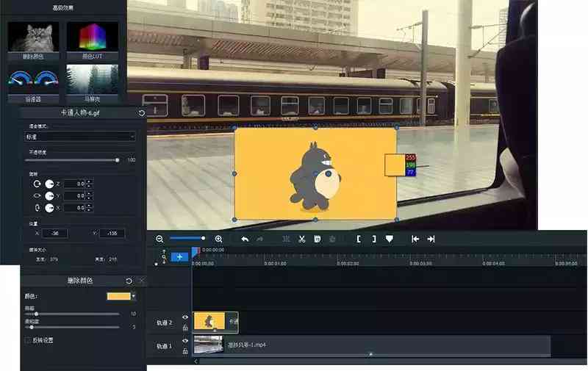Screen dimensions: 588x371
Task: Select the gauge dial effect thumbnail
Action: [x=33, y=79]
